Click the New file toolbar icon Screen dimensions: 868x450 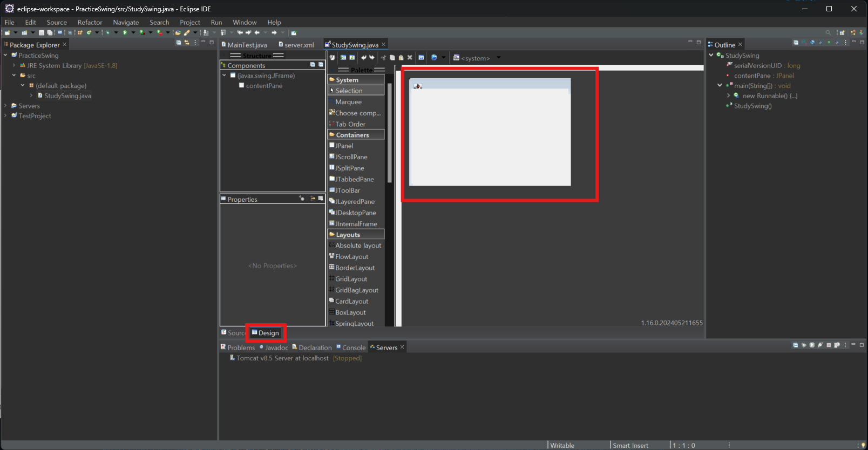click(x=7, y=32)
